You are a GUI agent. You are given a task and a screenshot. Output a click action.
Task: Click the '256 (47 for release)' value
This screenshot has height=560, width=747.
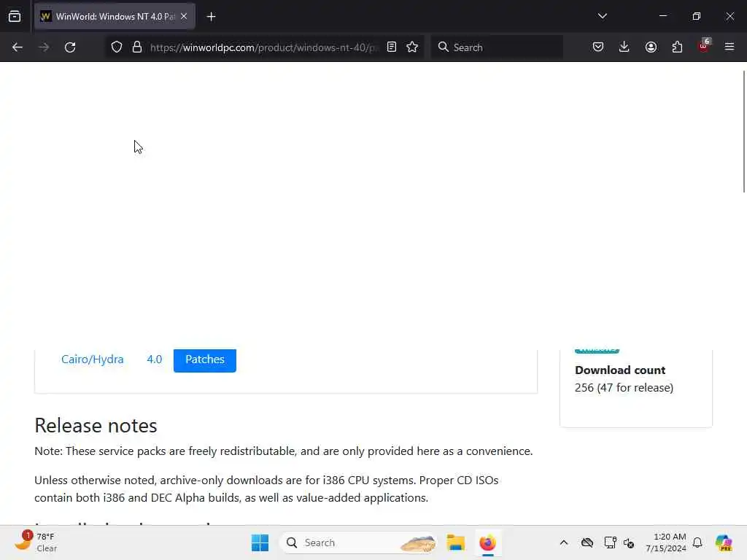[624, 388]
